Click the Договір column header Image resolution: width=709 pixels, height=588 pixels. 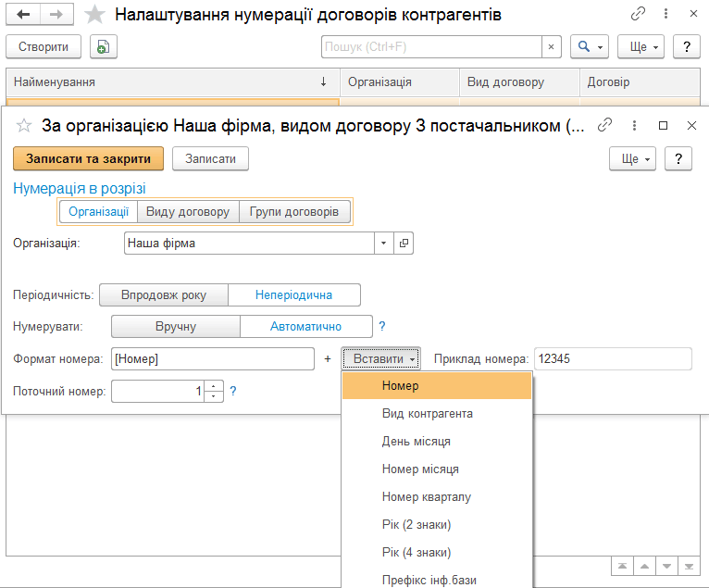tap(640, 82)
